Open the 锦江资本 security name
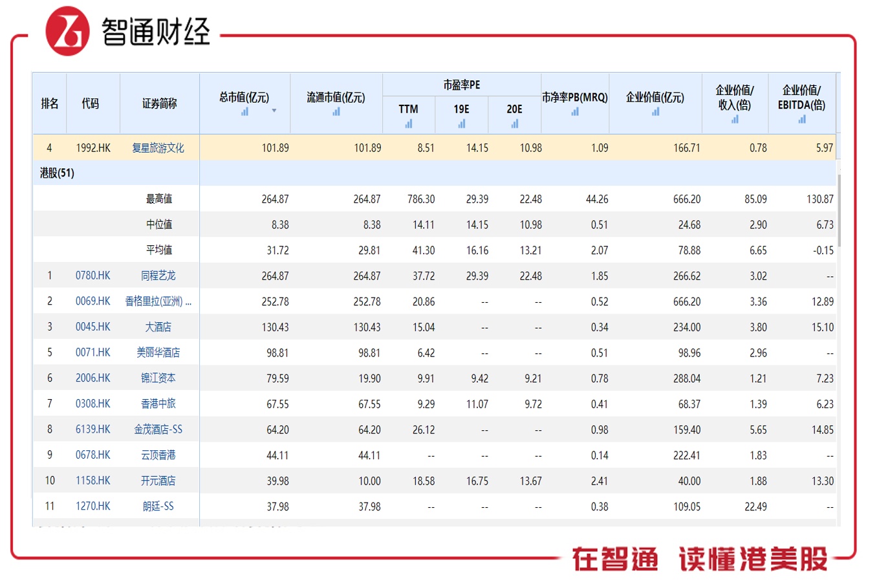The height and width of the screenshot is (588, 877). coord(158,378)
